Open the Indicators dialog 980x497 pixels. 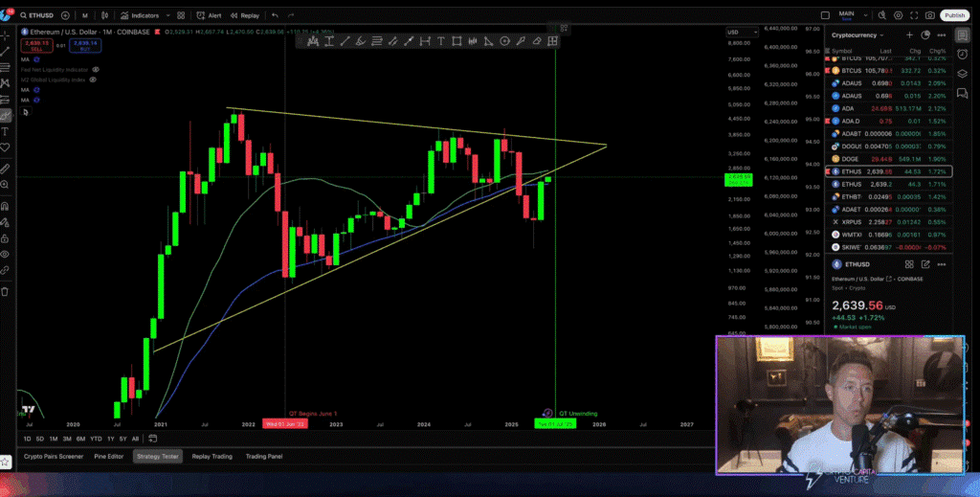tap(140, 15)
